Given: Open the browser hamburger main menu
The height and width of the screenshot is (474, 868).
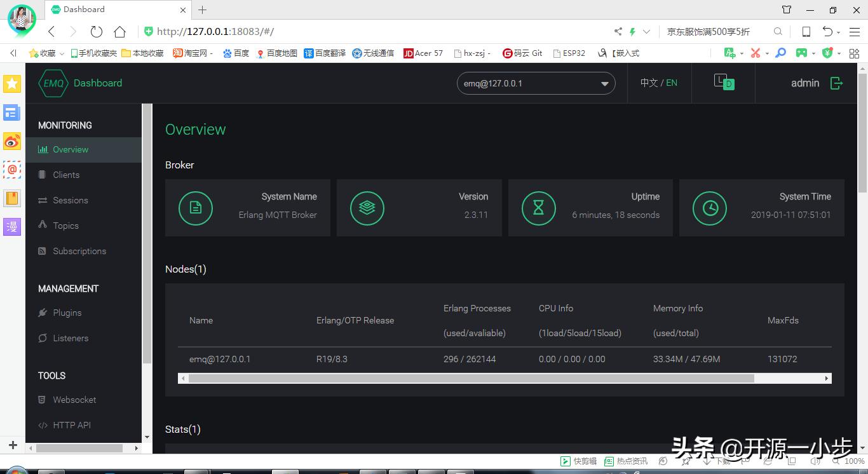Looking at the screenshot, I should [x=853, y=31].
